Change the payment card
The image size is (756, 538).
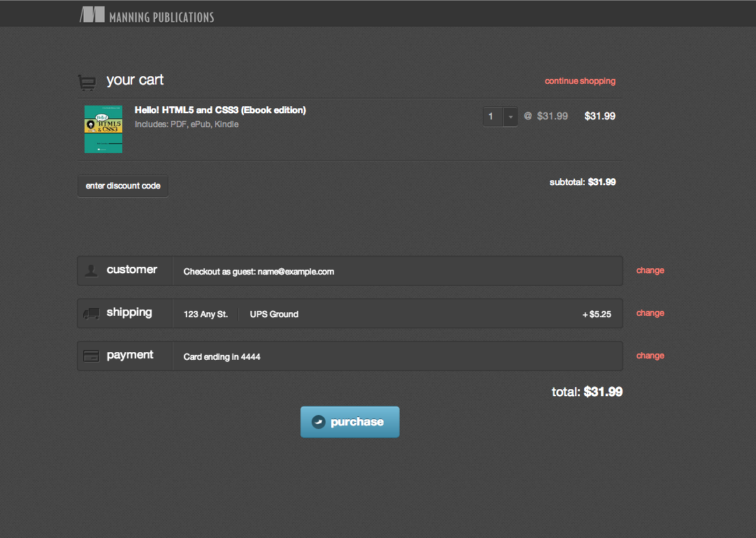tap(650, 356)
